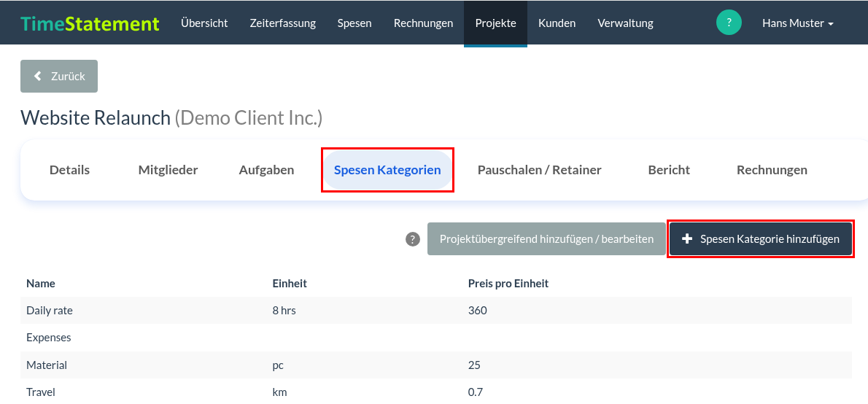Select the Spesen Kategorien tab
This screenshot has width=868, height=404.
pos(387,170)
